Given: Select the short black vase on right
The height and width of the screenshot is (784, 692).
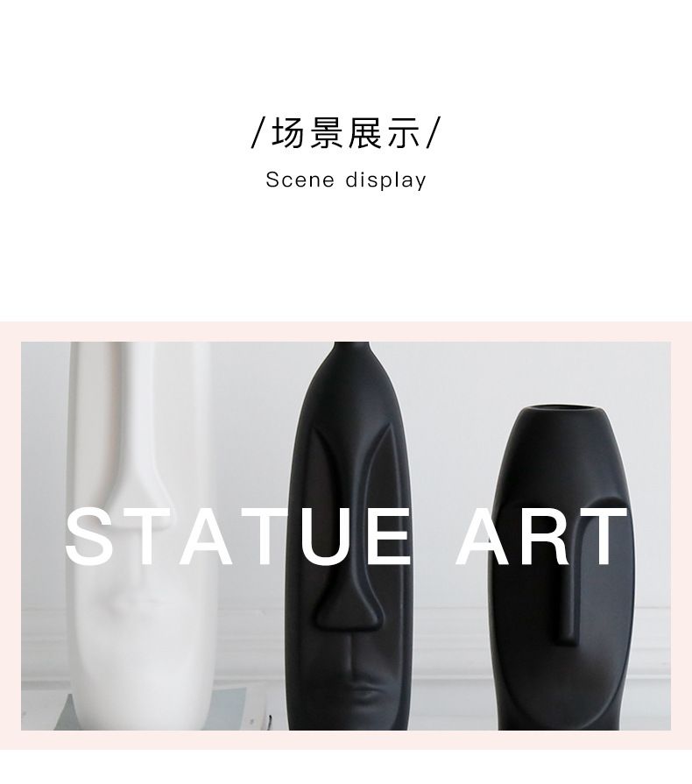Looking at the screenshot, I should click(x=563, y=569).
